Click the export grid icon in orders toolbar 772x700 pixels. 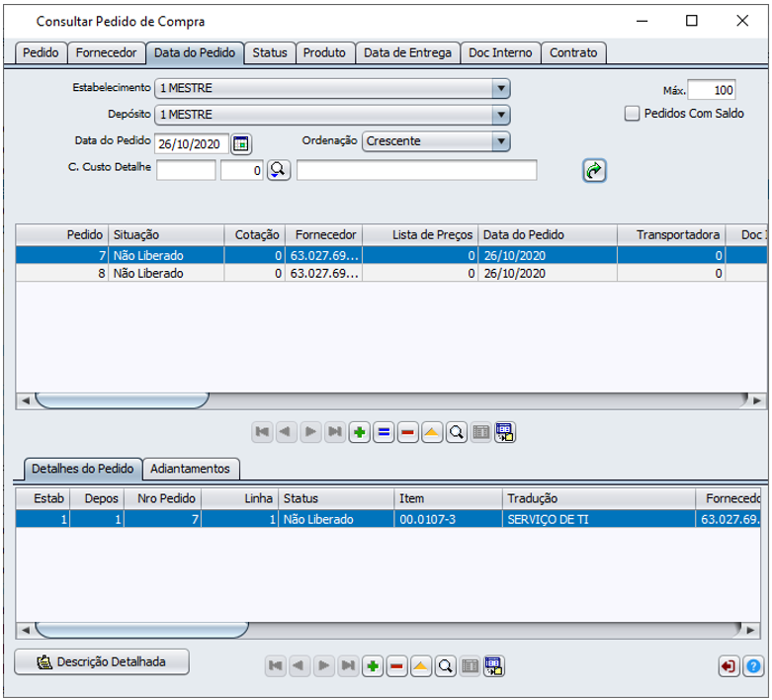[505, 432]
